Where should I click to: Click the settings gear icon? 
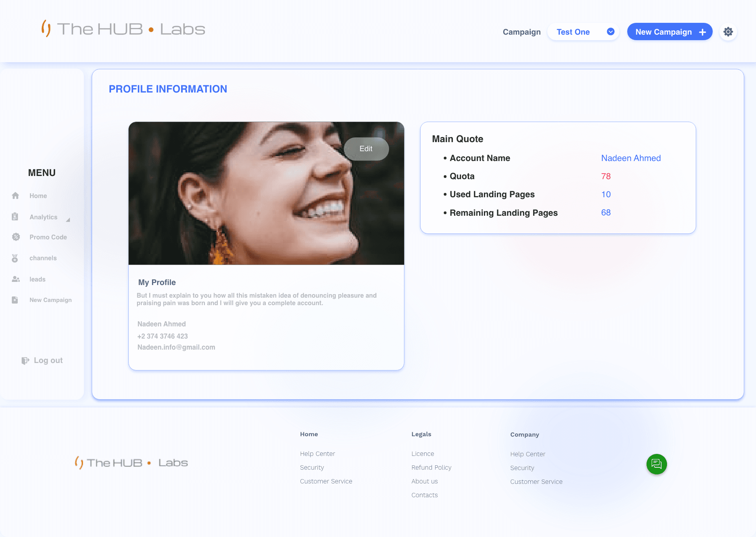[728, 31]
